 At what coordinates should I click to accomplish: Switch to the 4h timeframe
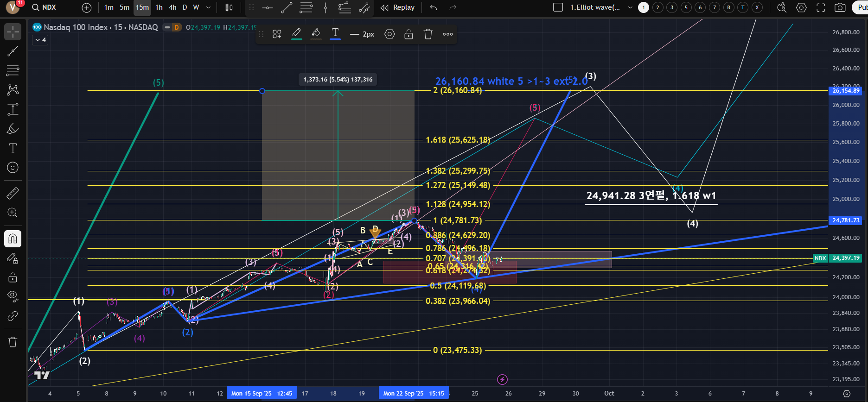coord(172,7)
